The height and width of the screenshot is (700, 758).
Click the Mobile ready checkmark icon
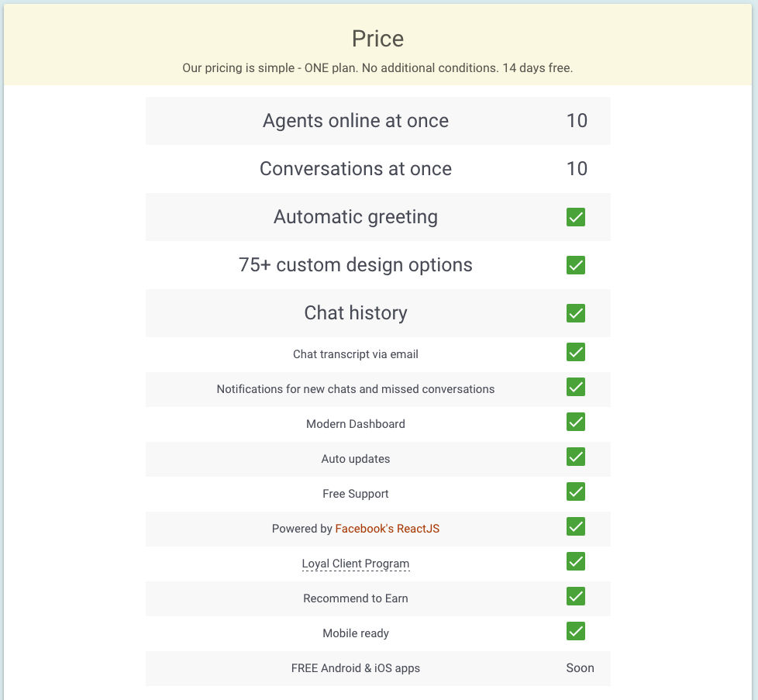[x=576, y=631]
